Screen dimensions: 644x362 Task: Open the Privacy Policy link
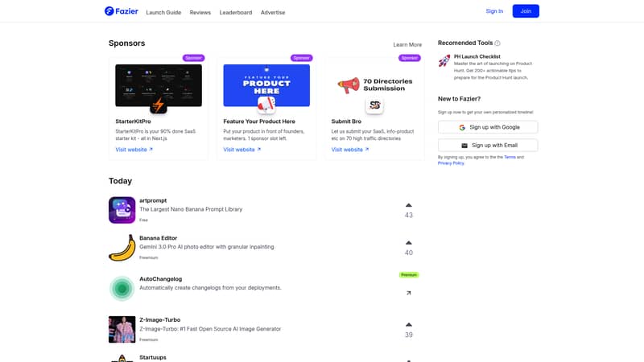pos(451,163)
